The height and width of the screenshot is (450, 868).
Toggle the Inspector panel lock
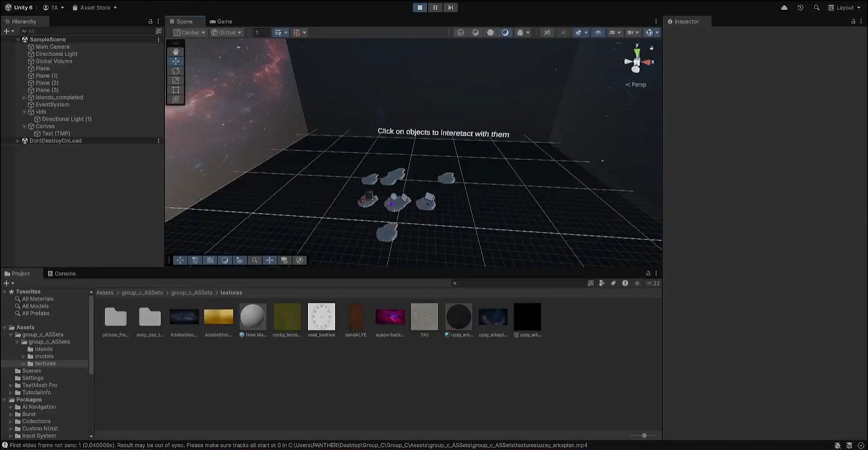(x=853, y=21)
